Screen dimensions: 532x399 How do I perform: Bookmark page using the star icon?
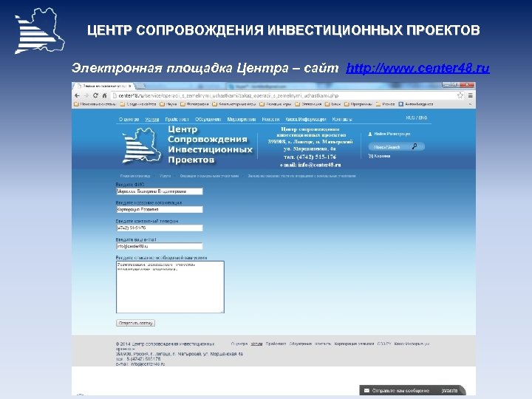(460, 95)
